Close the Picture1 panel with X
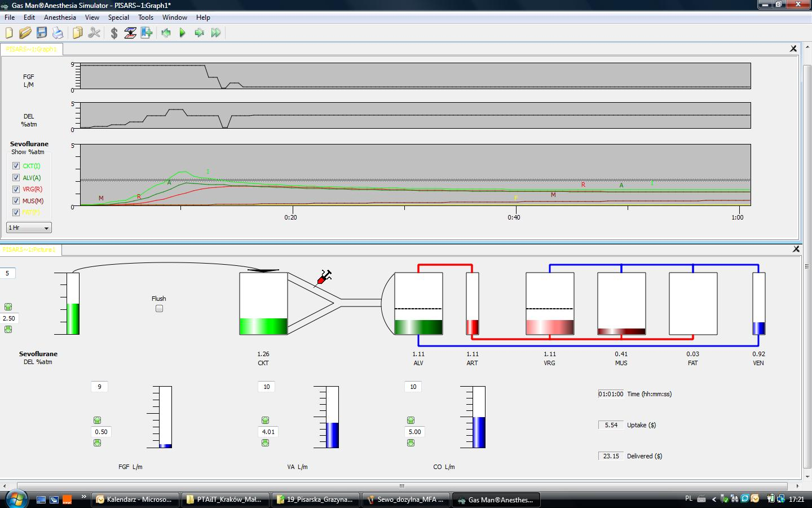Screen dimensions: 812x508 point(796,249)
